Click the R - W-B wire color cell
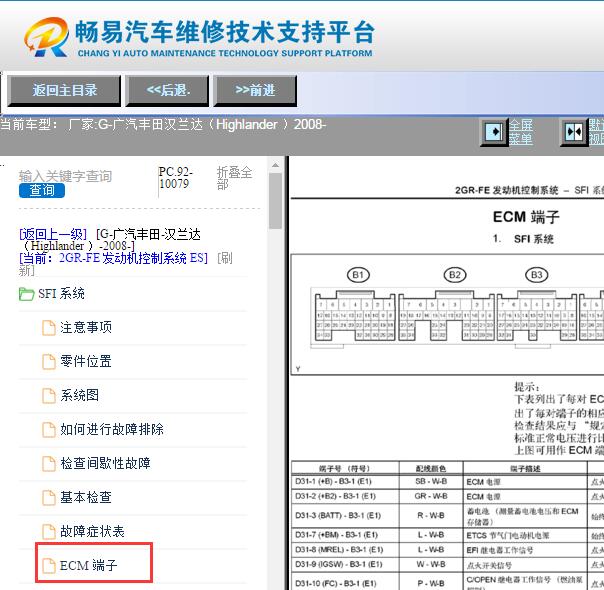 [x=431, y=515]
